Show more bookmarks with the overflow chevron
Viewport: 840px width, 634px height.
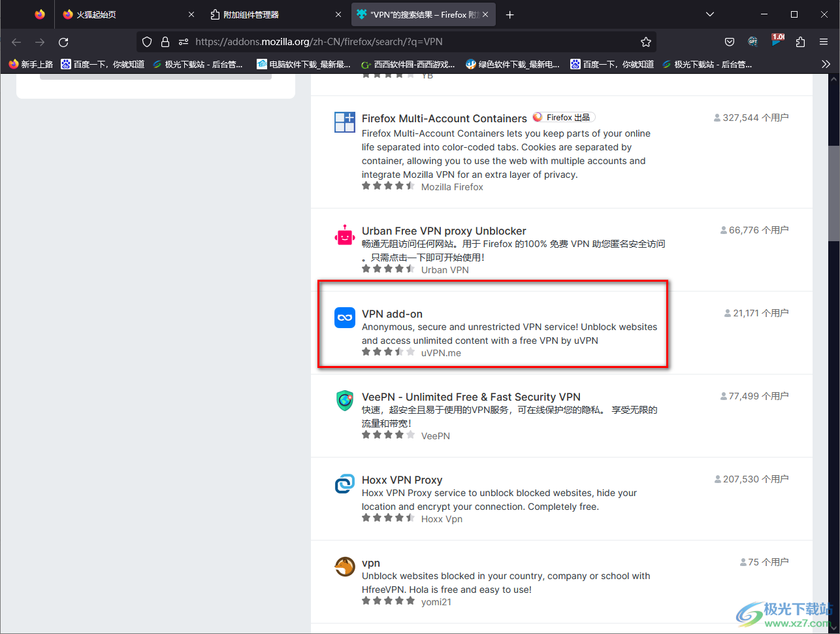[x=826, y=64]
